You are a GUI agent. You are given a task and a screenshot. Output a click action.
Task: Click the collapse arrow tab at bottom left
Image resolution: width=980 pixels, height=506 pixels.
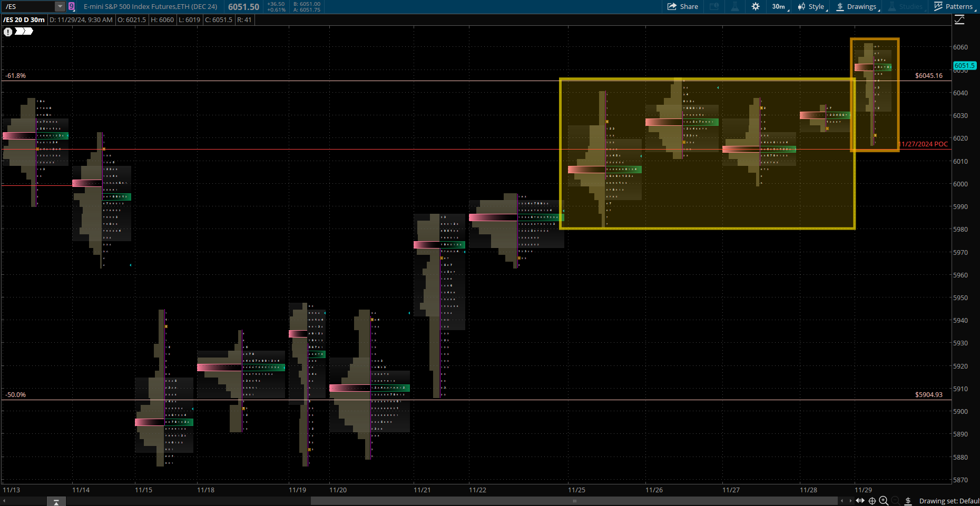56,502
